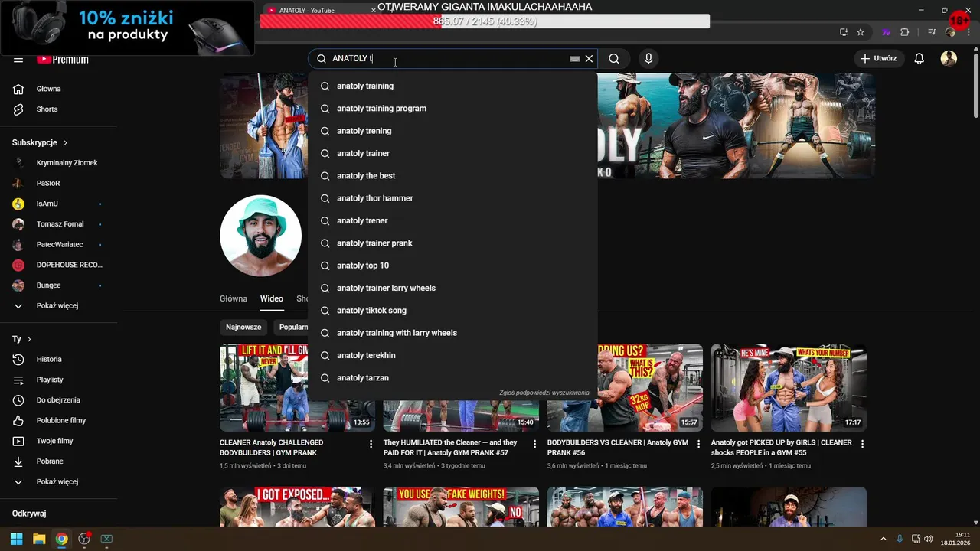
Task: Open Playlisty in the sidebar
Action: [x=60, y=380]
